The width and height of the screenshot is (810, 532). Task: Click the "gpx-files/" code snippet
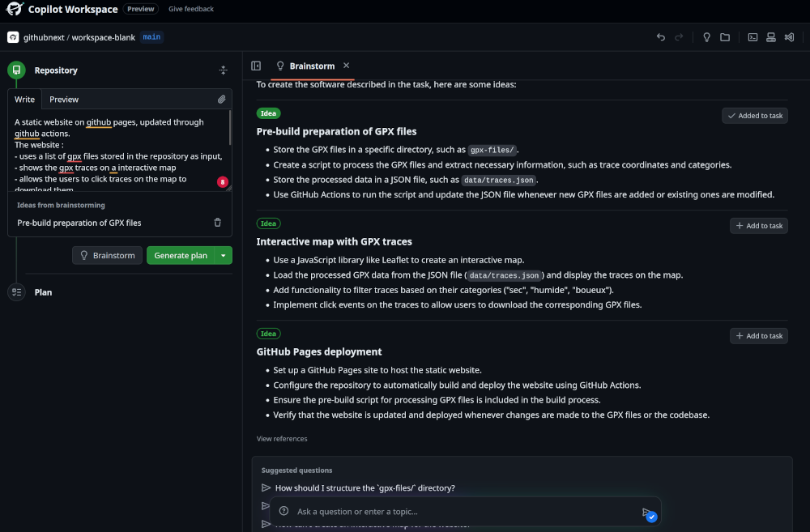(x=492, y=150)
